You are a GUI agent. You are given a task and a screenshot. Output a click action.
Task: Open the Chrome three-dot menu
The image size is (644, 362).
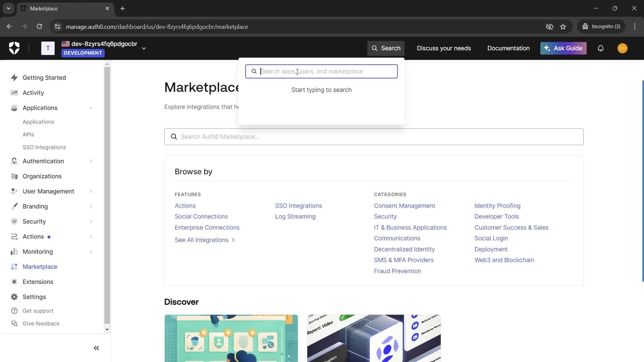tap(635, 26)
